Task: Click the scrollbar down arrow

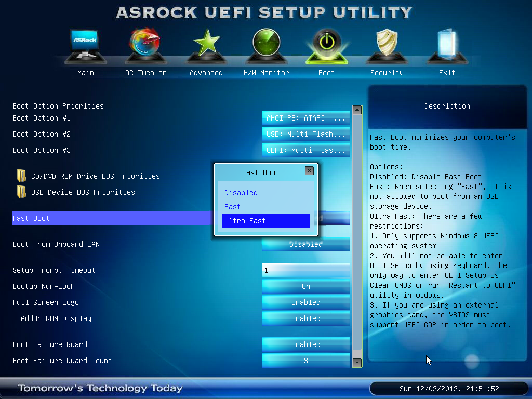Action: click(x=357, y=363)
